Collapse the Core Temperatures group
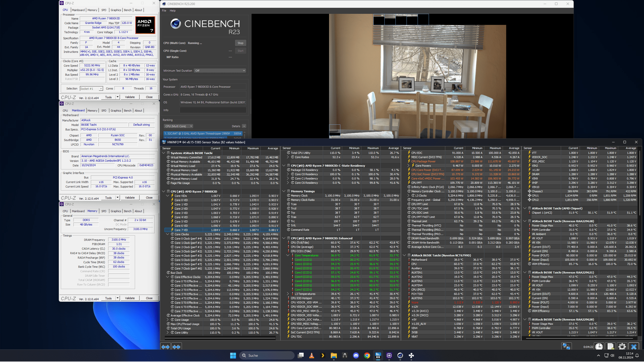Image resolution: width=644 pixels, height=362 pixels. click(x=288, y=255)
